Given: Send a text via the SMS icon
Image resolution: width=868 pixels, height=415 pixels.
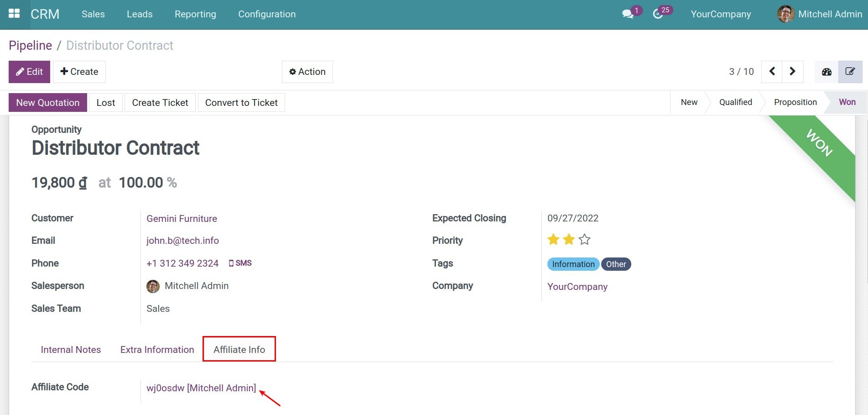Looking at the screenshot, I should (x=240, y=263).
